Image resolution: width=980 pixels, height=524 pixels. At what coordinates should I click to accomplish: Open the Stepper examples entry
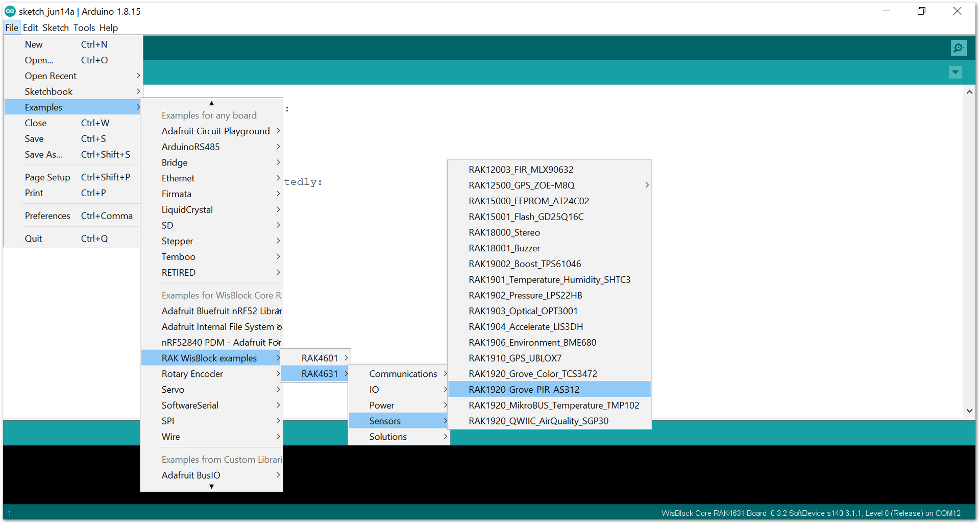tap(211, 241)
